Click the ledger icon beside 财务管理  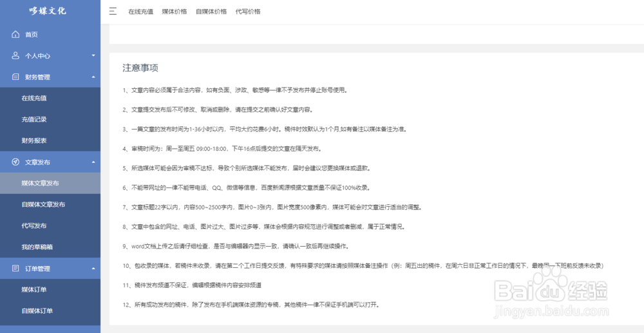pyautogui.click(x=15, y=77)
